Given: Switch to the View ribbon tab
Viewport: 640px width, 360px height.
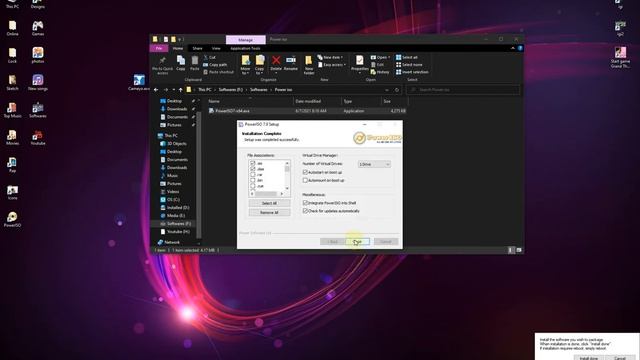Looking at the screenshot, I should click(216, 48).
